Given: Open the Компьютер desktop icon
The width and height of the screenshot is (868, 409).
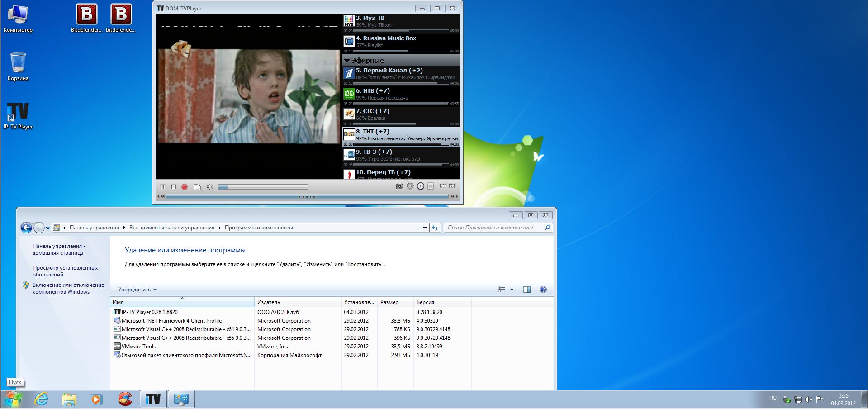Looking at the screenshot, I should click(x=18, y=19).
